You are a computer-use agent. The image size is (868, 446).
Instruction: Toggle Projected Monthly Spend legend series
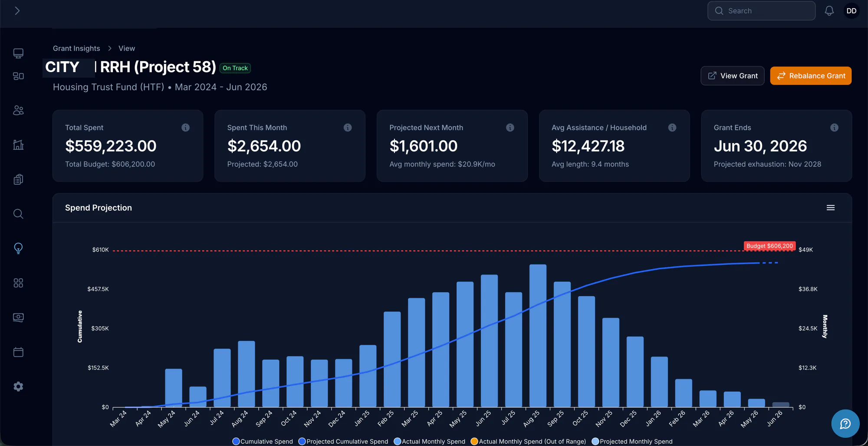coord(632,441)
